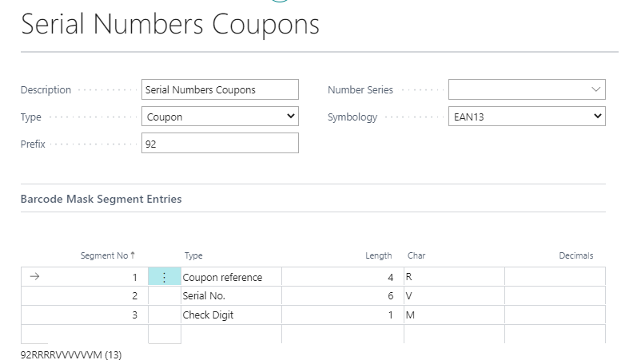Click the Prefix field containing 92
This screenshot has width=641, height=364.
click(220, 144)
